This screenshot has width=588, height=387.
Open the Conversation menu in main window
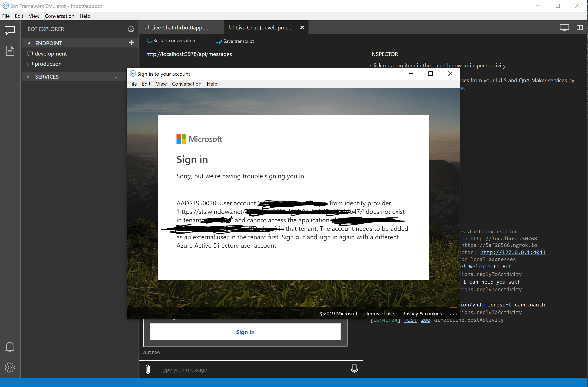pyautogui.click(x=59, y=16)
